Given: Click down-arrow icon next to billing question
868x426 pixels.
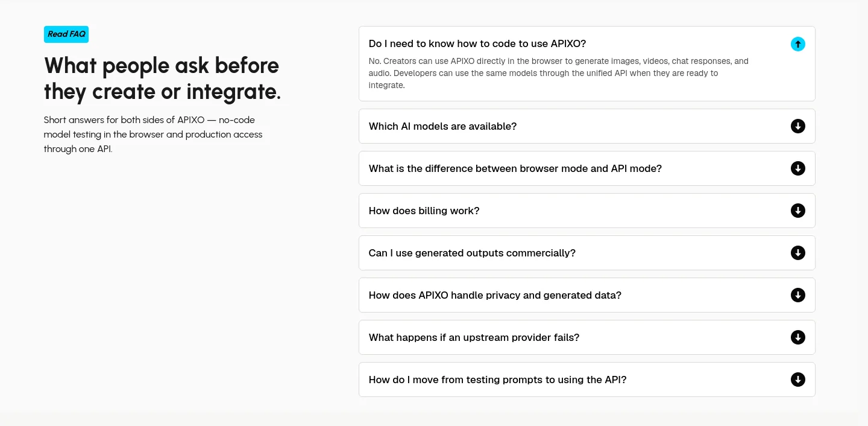Looking at the screenshot, I should coord(797,211).
